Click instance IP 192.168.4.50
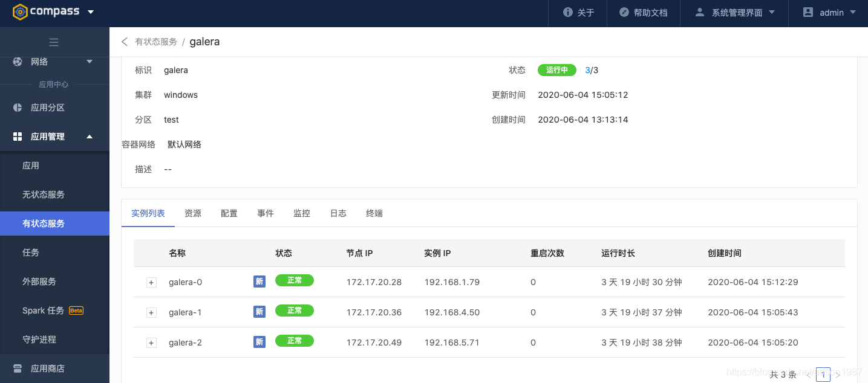Image resolution: width=868 pixels, height=383 pixels. point(452,312)
